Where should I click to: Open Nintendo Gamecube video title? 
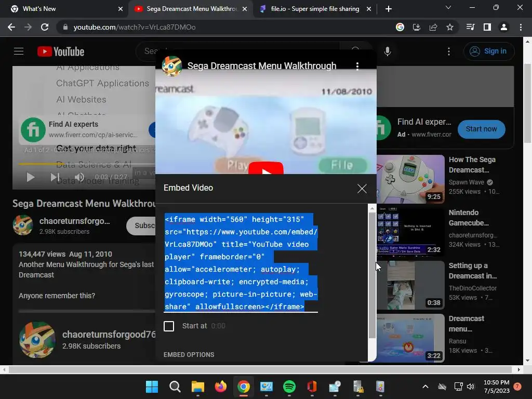tap(469, 218)
